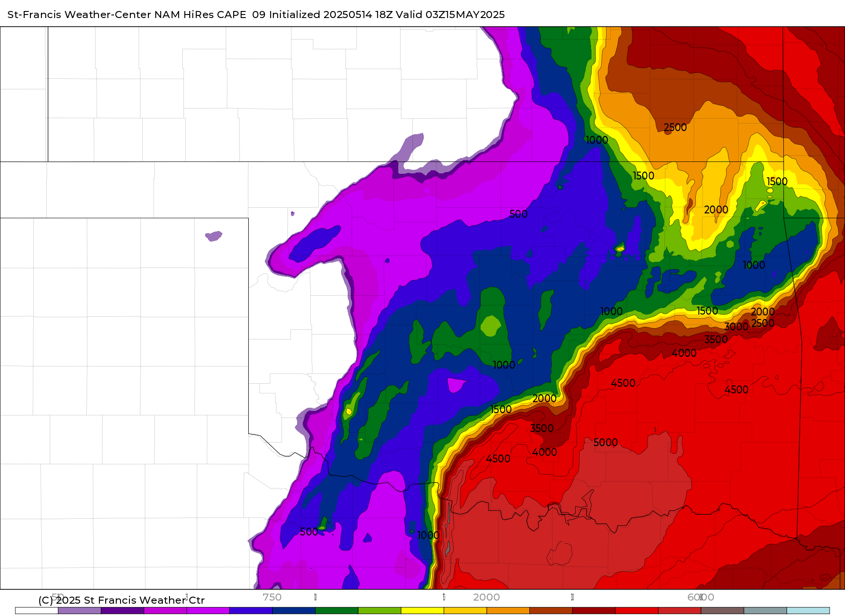Select the gray-brown legend swatch

[723, 611]
